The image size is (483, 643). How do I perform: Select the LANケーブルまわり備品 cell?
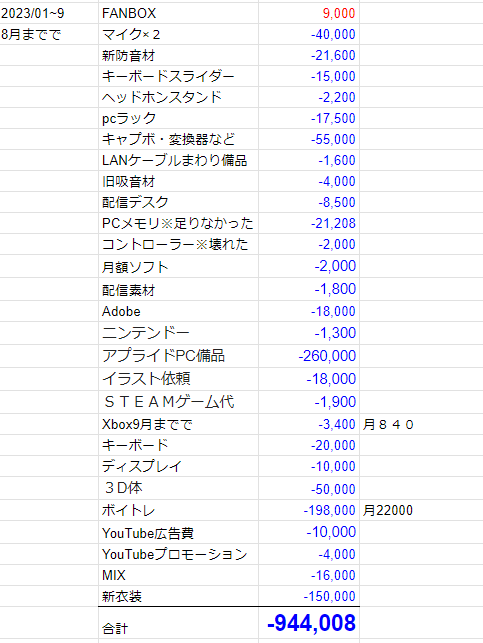(178, 160)
